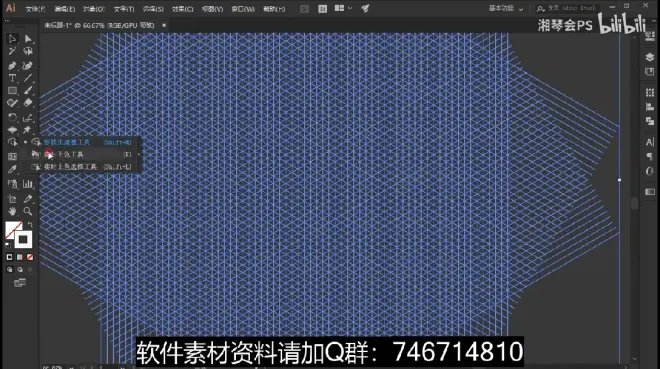Switch to Color fill mode

pos(10,257)
